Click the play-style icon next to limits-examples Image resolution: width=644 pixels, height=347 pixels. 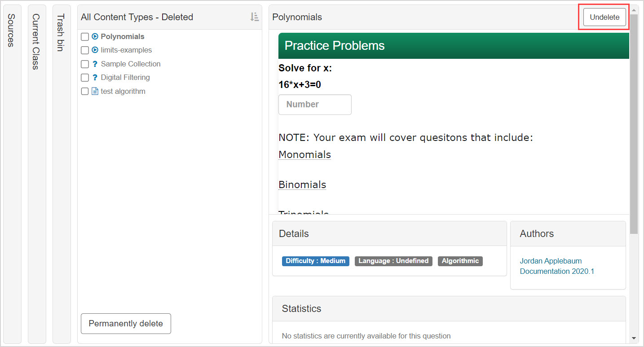coord(94,50)
